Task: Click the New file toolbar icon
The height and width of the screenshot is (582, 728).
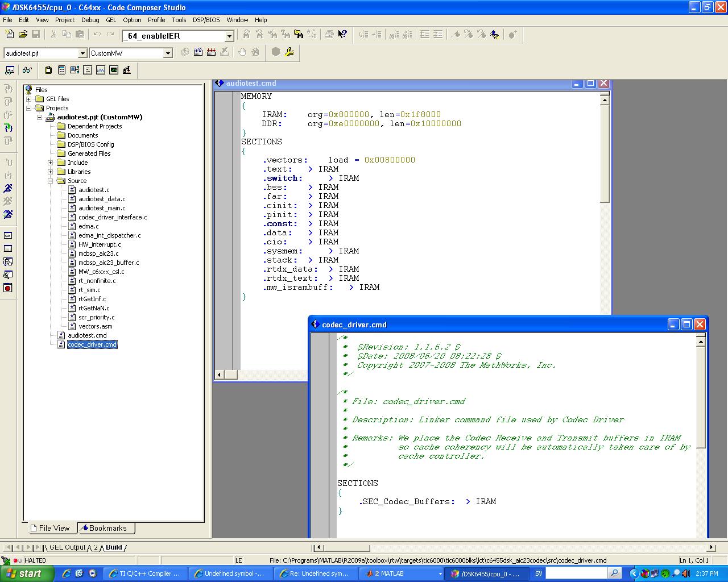Action: 10,35
